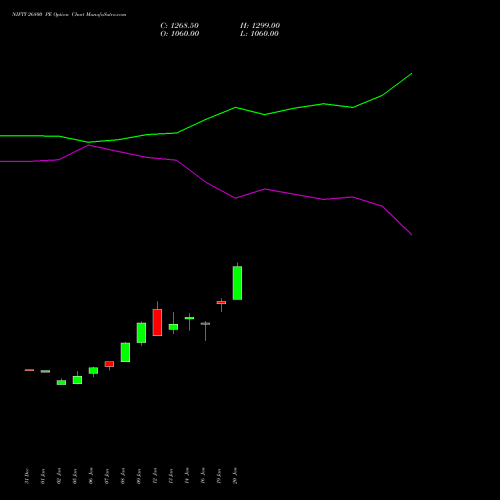500x500 pixels.
Task: Click the 08 Jan date axis label
Action: click(x=123, y=476)
